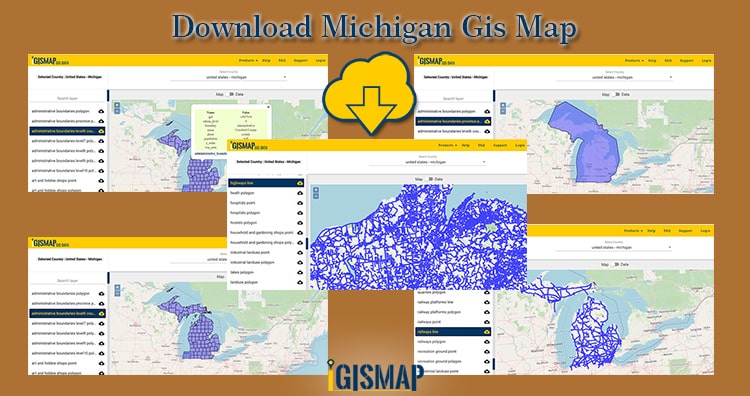Screen dimensions: 750x396
Task: Download railways polygon via cloud icon
Action: [x=487, y=342]
